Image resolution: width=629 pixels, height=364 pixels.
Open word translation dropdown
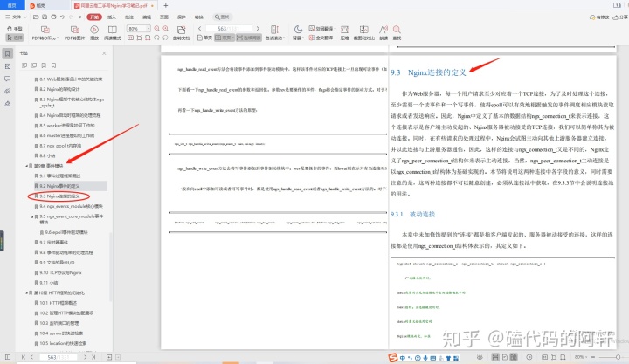point(322,29)
